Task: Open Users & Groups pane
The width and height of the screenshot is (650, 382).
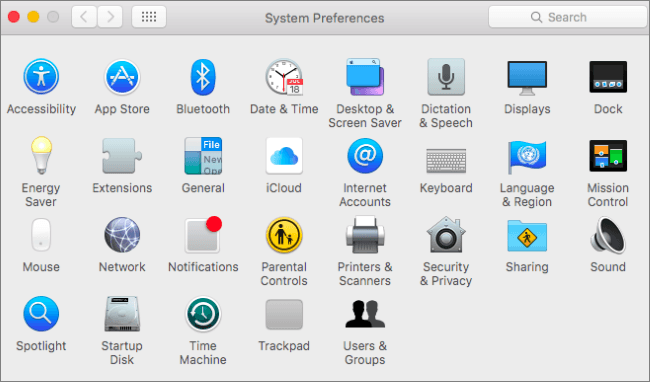Action: pyautogui.click(x=365, y=314)
